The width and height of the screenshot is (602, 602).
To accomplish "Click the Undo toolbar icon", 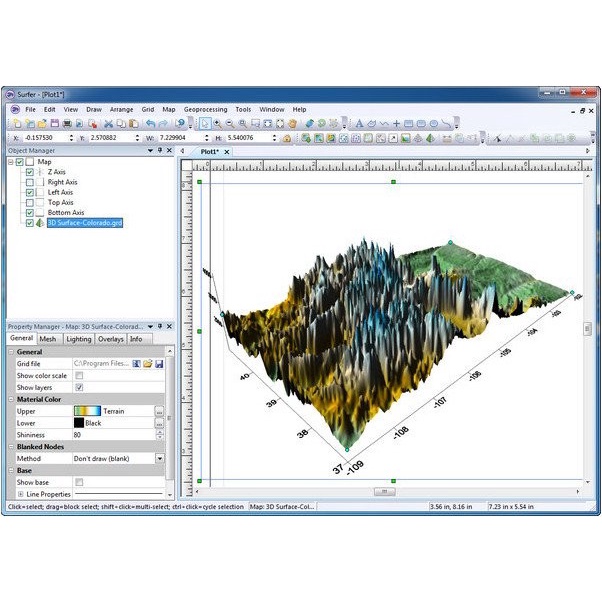I will (151, 123).
